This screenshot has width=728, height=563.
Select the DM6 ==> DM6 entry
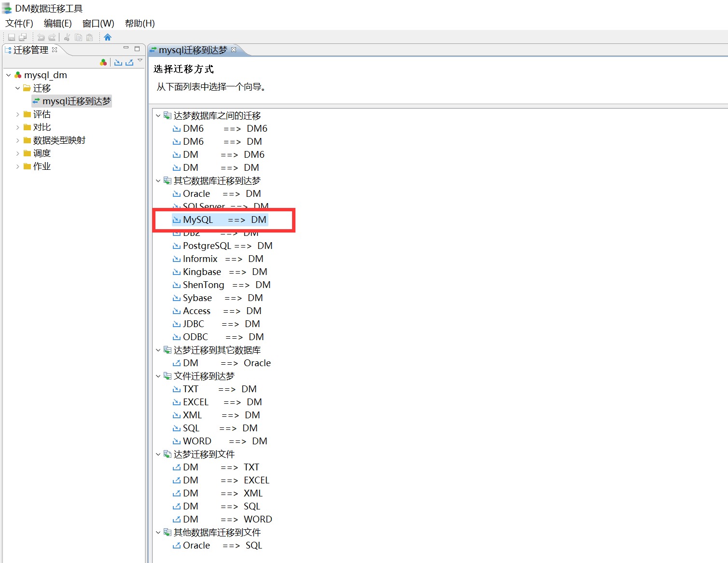[225, 129]
